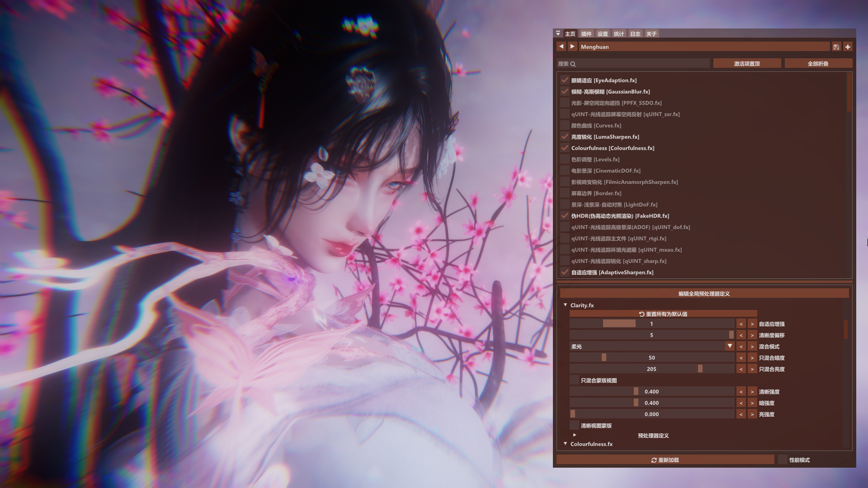Select Levels.fx 色阶调整 row
Screen dimensions: 868x488
click(x=595, y=159)
